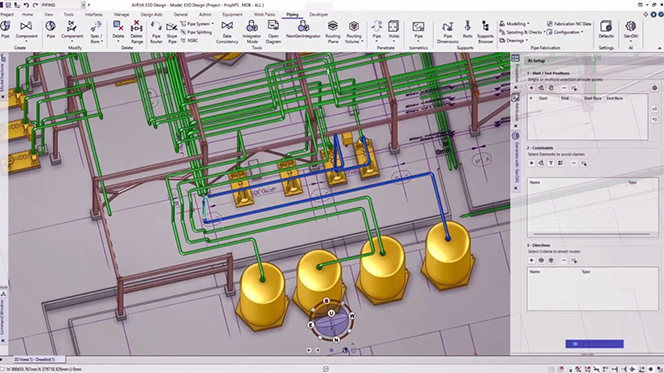Select the Delete Range tool
664x373 pixels.
pos(136,32)
